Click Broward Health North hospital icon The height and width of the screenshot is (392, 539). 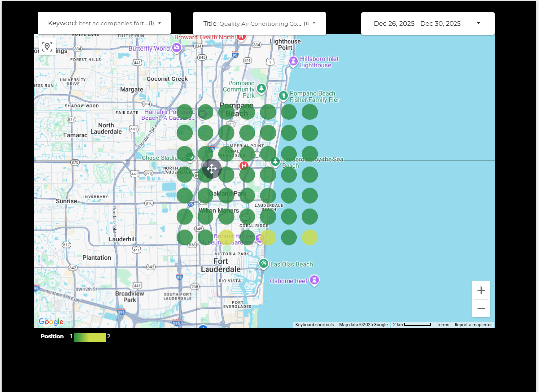(241, 37)
